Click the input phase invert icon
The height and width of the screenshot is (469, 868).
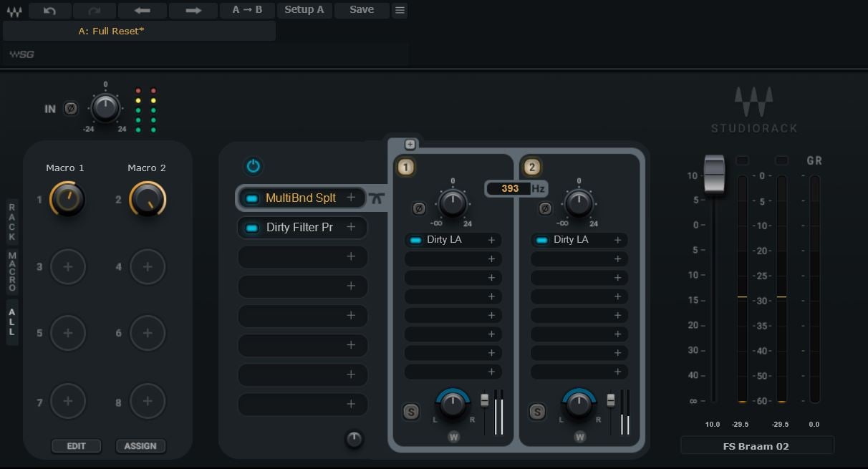[x=70, y=109]
